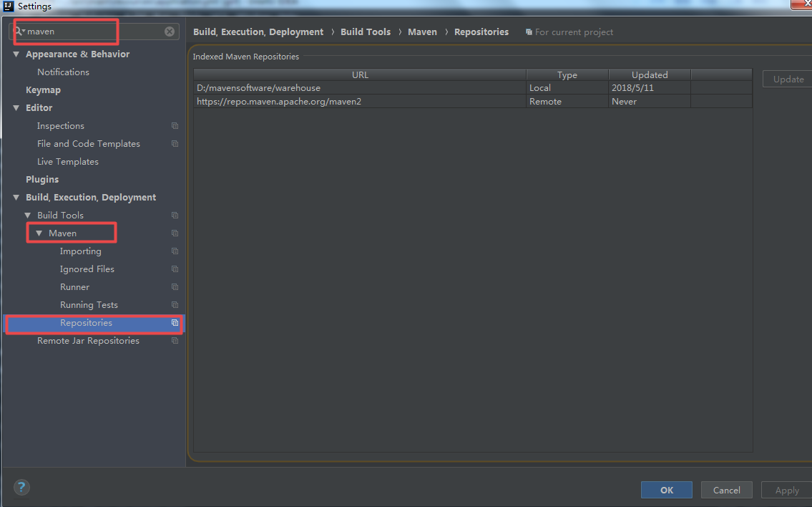Viewport: 812px width, 507px height.
Task: Sort repositories by the Updated column header
Action: coord(650,74)
